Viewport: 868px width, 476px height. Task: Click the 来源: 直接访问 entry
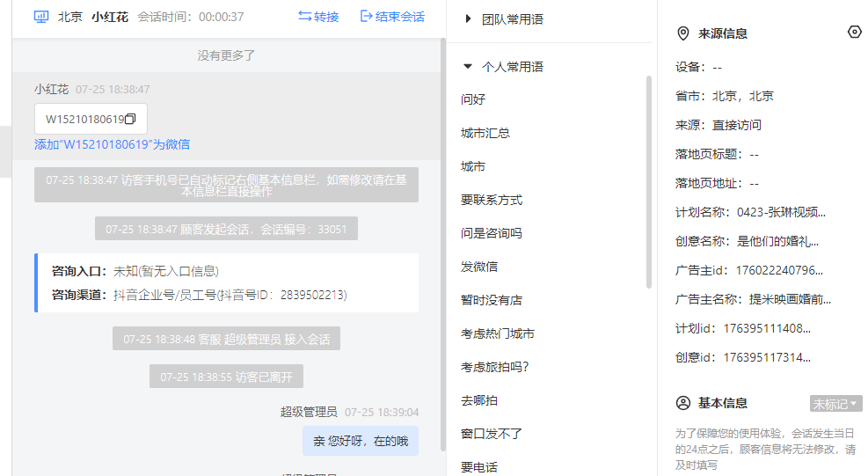718,125
